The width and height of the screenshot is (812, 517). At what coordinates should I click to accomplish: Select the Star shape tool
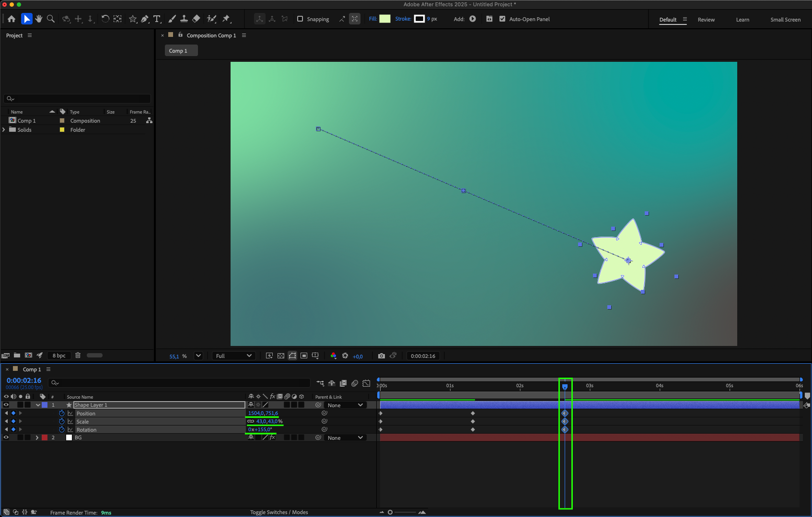(133, 19)
